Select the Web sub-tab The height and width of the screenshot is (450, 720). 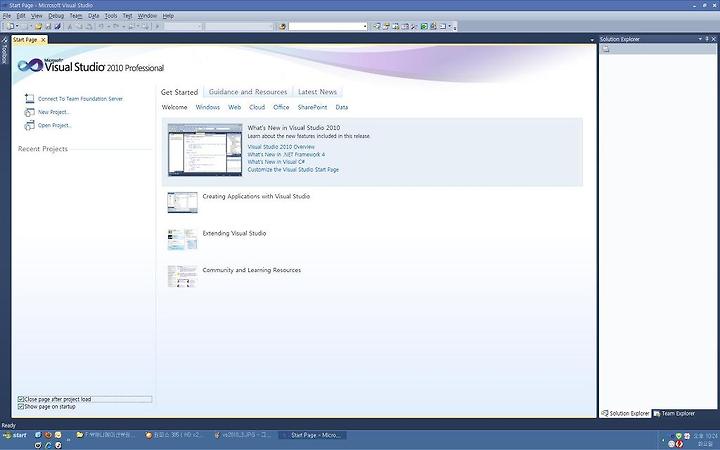[x=235, y=107]
